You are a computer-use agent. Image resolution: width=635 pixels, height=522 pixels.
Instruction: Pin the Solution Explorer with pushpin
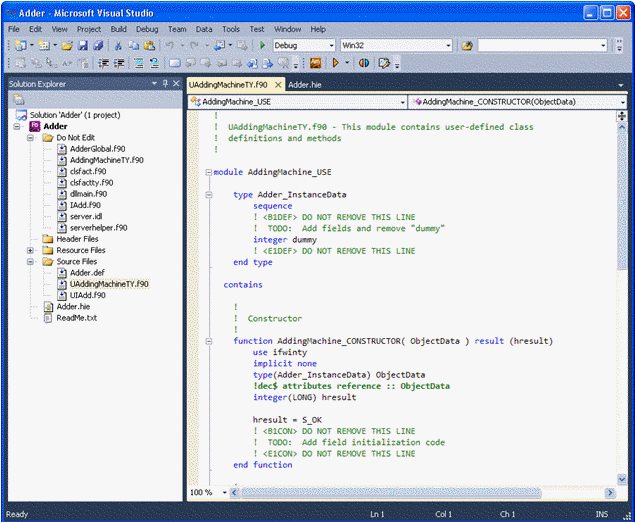[x=165, y=83]
